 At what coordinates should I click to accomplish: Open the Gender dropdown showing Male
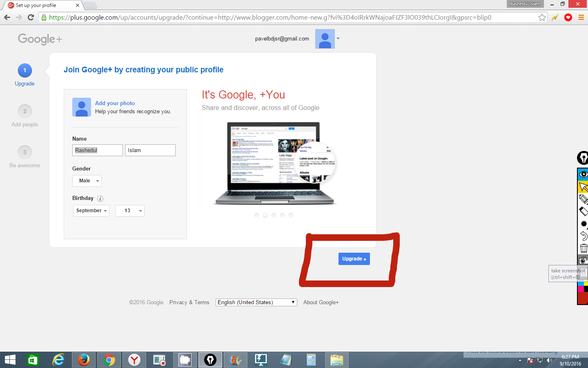[87, 181]
